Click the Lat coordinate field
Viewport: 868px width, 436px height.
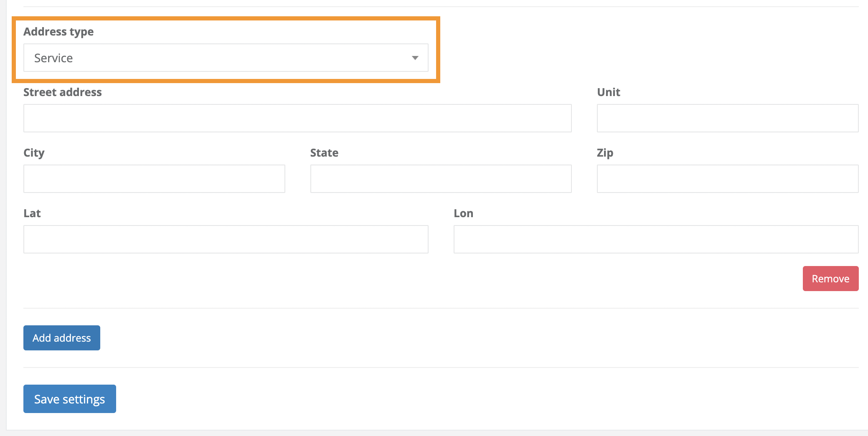pos(226,239)
